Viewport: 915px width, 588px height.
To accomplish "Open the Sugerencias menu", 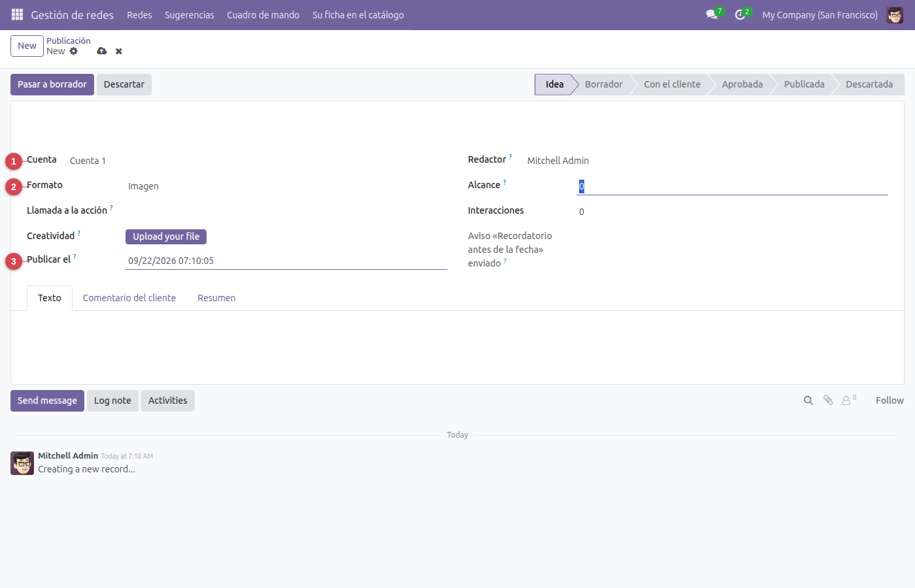I will coord(190,14).
